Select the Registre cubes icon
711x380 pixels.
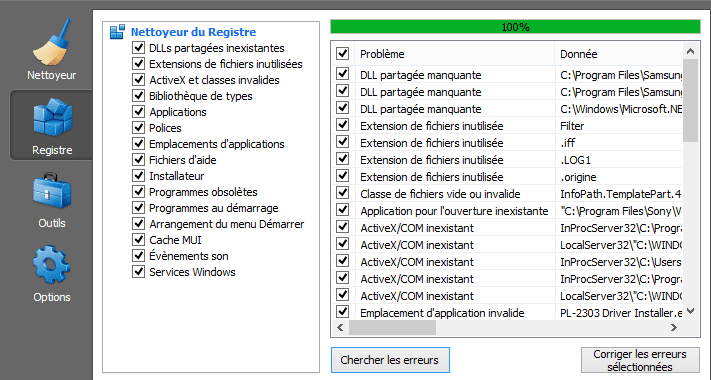point(52,117)
